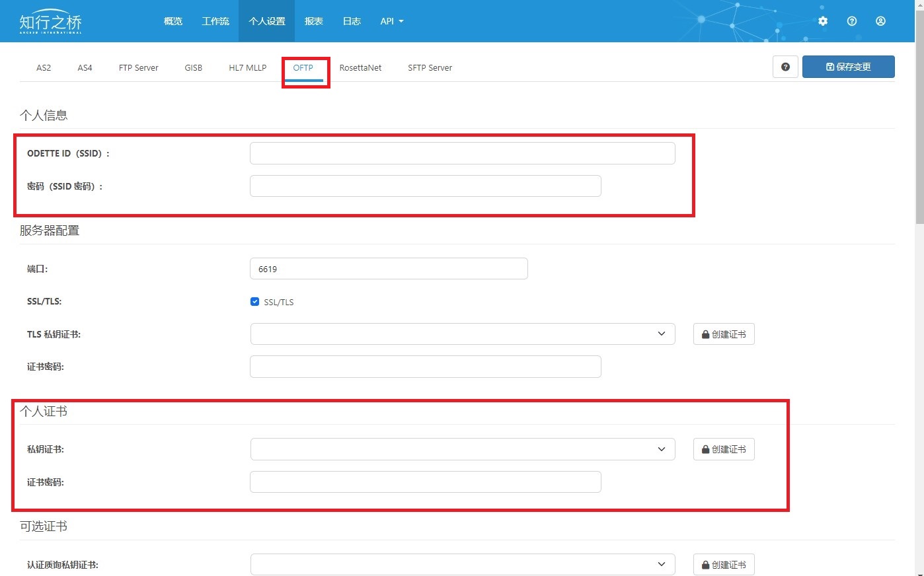This screenshot has width=924, height=576.
Task: Open the API menu dropdown
Action: click(x=391, y=21)
